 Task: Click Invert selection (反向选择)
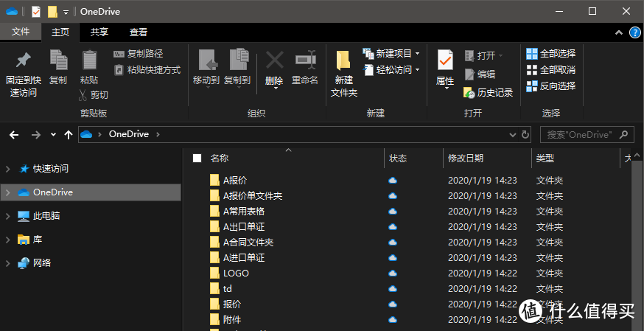pos(550,86)
